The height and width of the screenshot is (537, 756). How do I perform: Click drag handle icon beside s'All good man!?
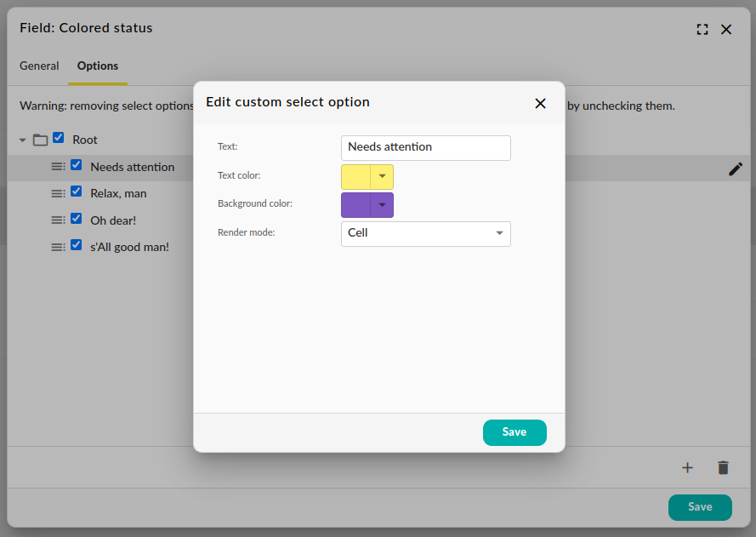tap(58, 247)
